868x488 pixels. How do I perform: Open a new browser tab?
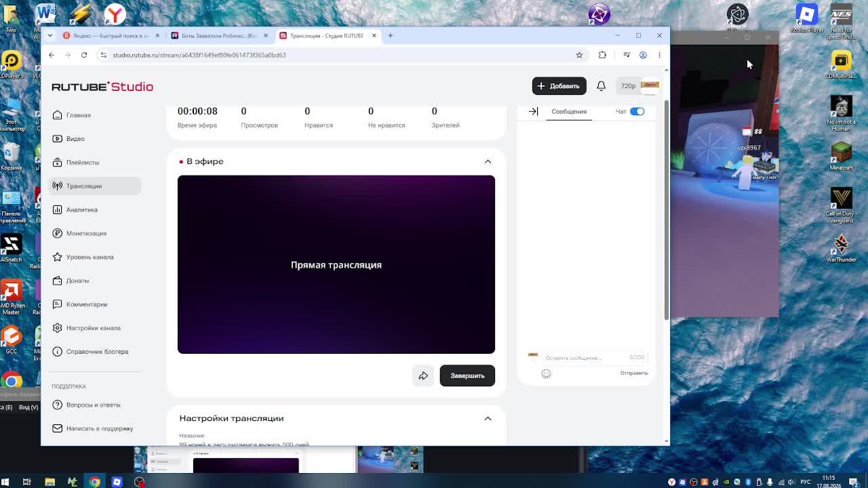pyautogui.click(x=390, y=35)
